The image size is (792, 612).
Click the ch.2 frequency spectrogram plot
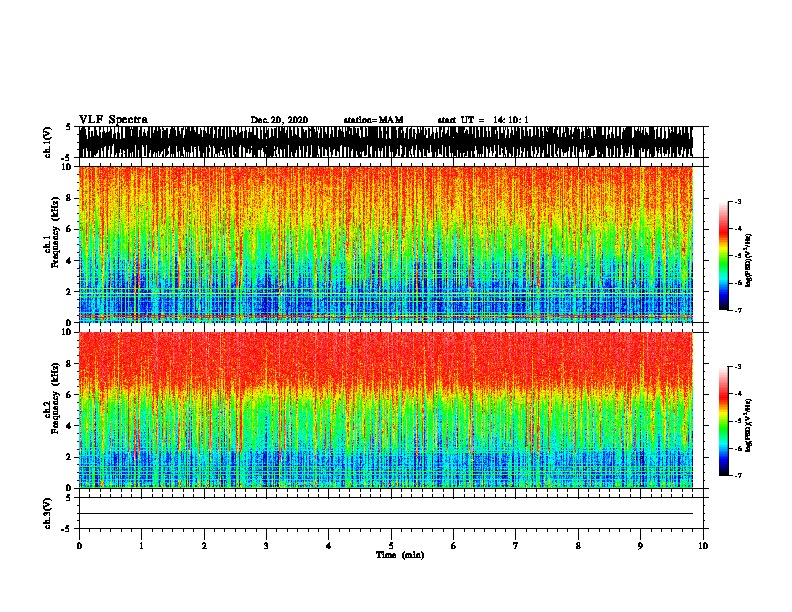[x=386, y=410]
